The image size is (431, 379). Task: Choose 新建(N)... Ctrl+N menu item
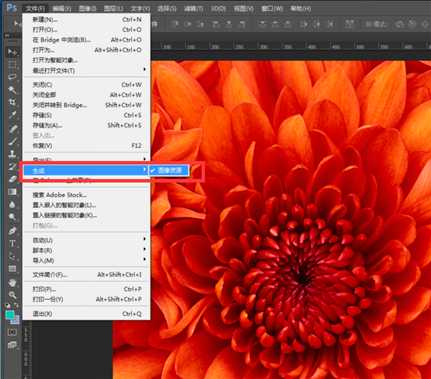87,20
